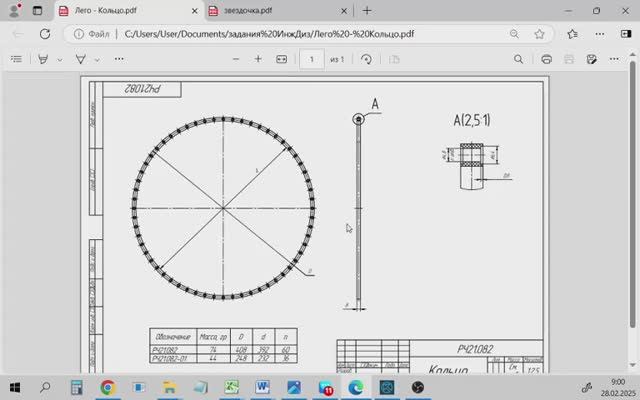The height and width of the screenshot is (400, 640).
Task: Open the PDF page view options
Action: point(394,59)
